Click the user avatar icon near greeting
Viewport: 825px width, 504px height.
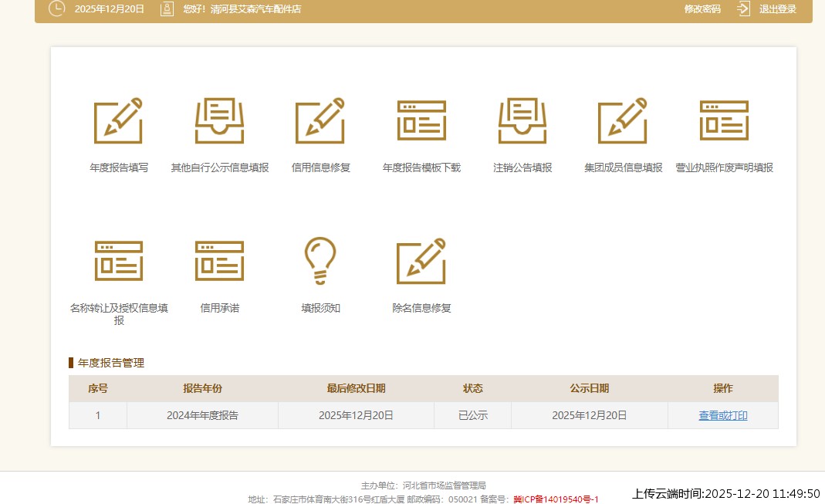click(166, 10)
